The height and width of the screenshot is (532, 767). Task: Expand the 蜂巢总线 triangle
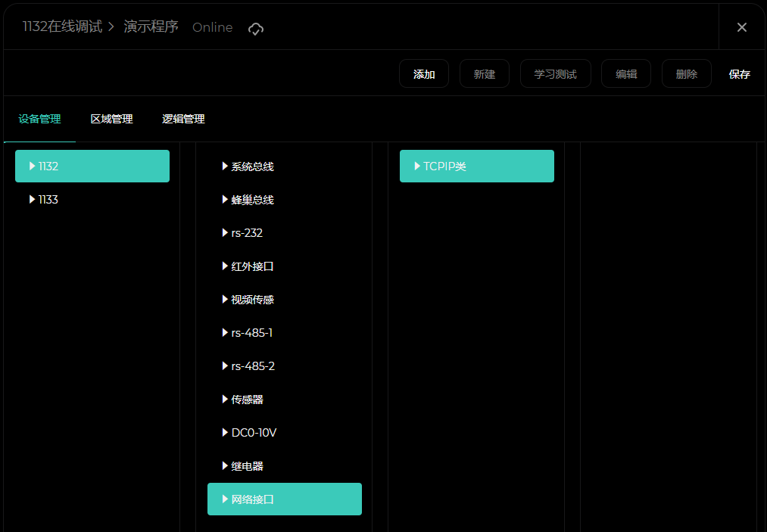pos(225,200)
